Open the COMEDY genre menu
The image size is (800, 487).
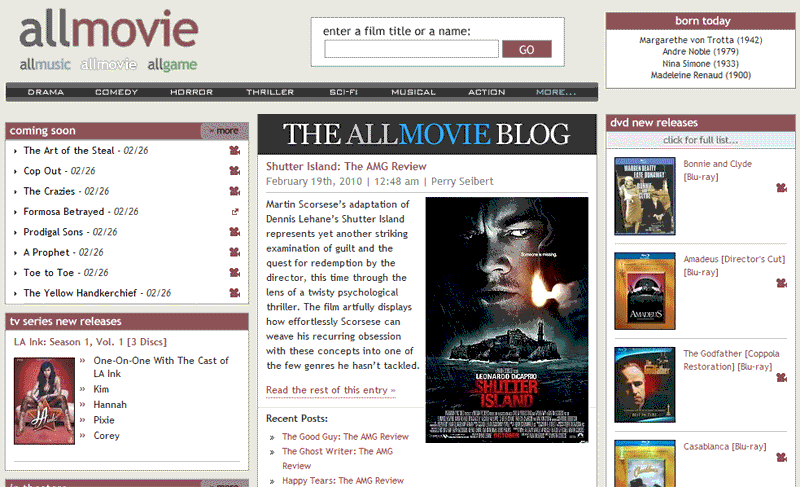click(116, 92)
